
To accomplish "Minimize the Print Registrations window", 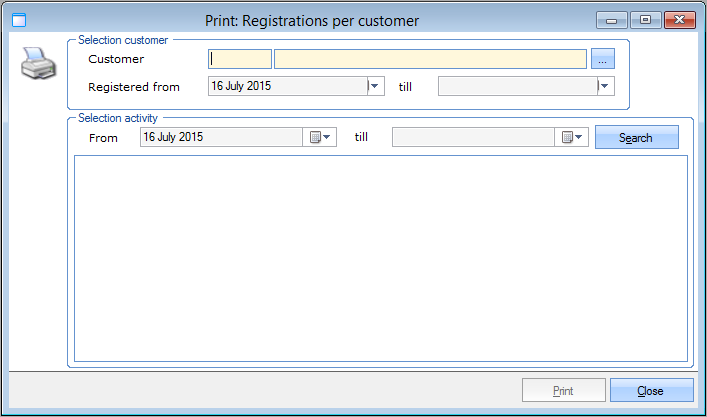I will tap(610, 20).
